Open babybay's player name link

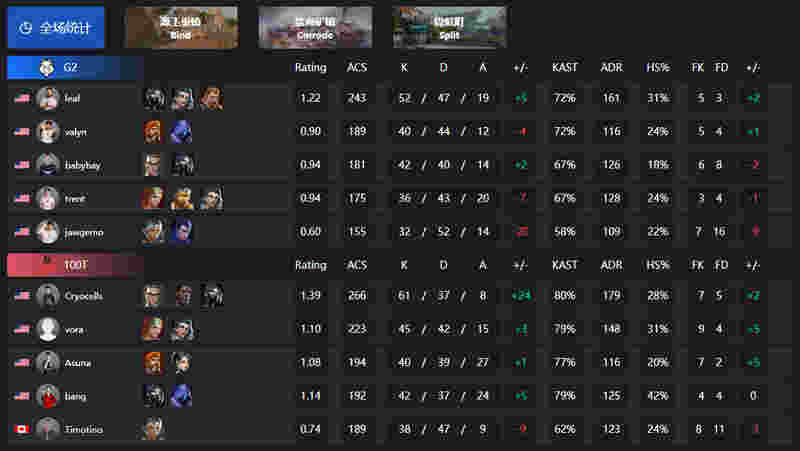pyautogui.click(x=83, y=165)
